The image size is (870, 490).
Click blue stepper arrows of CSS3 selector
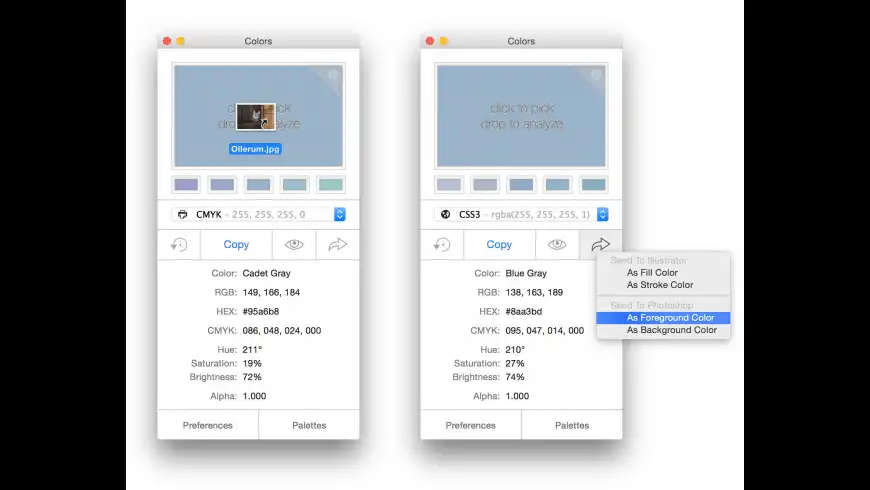[x=603, y=214]
